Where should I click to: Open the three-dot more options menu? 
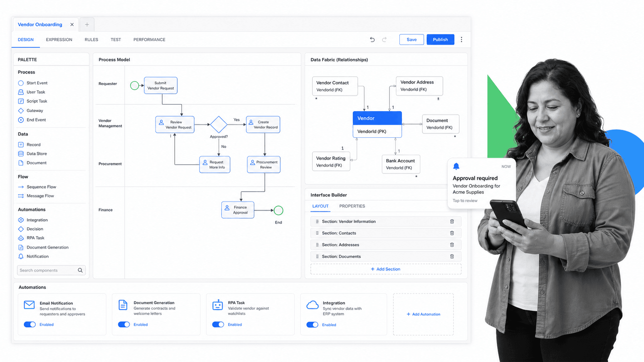click(461, 40)
